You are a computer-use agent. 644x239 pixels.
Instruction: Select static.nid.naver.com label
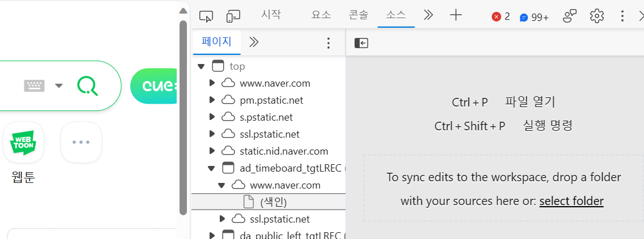click(x=284, y=151)
